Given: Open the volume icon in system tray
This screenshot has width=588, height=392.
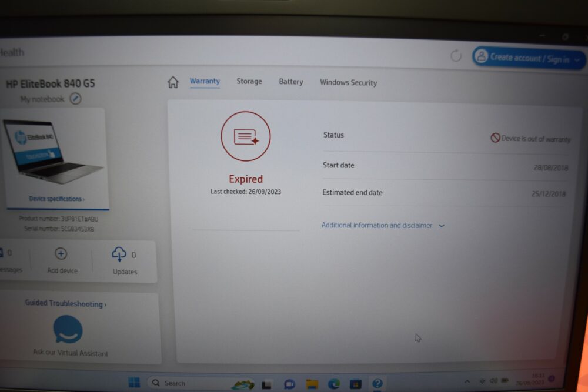Looking at the screenshot, I should (493, 381).
